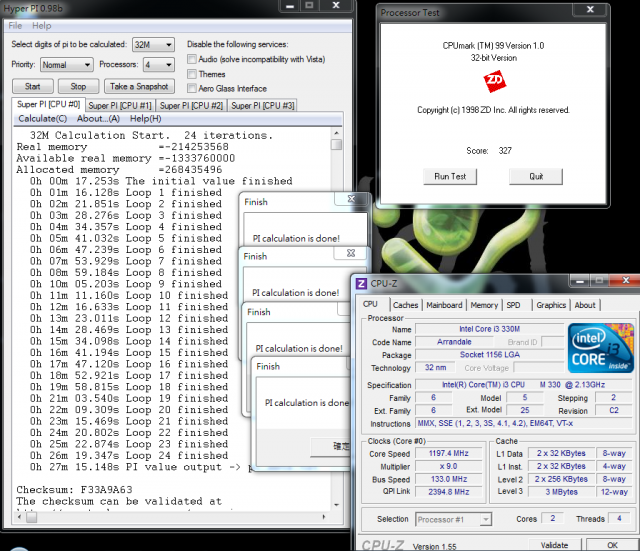Switch to Super PI [CPU #1] tab
640x551 pixels.
click(x=120, y=106)
